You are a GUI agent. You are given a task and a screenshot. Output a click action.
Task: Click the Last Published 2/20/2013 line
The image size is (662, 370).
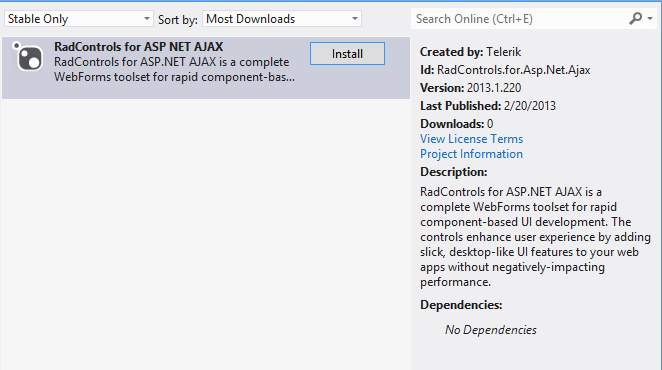coord(488,106)
